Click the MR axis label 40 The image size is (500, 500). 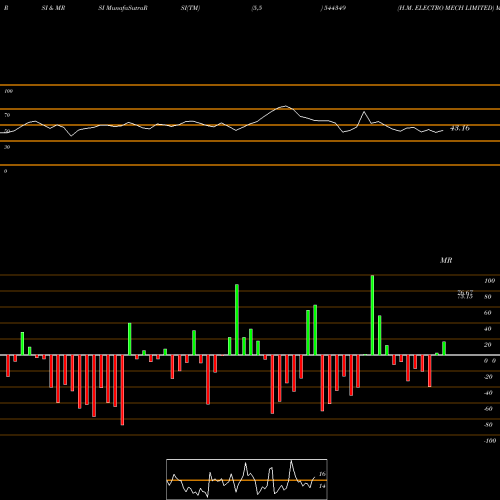(488, 329)
